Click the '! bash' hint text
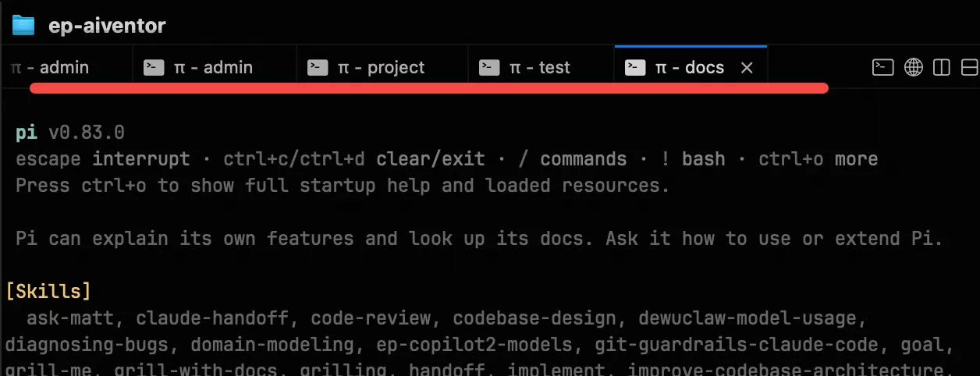The width and height of the screenshot is (980, 376). click(693, 159)
